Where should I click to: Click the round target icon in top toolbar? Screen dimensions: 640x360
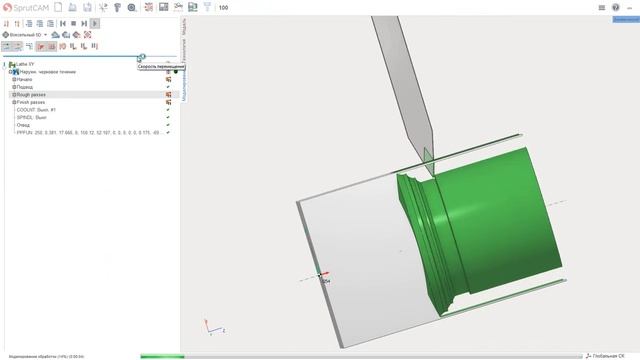(x=132, y=7)
